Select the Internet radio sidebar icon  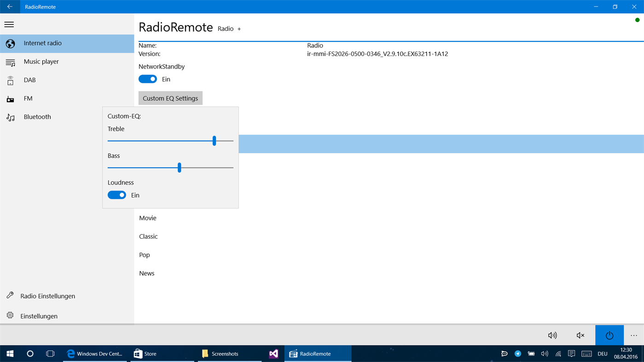tap(10, 43)
